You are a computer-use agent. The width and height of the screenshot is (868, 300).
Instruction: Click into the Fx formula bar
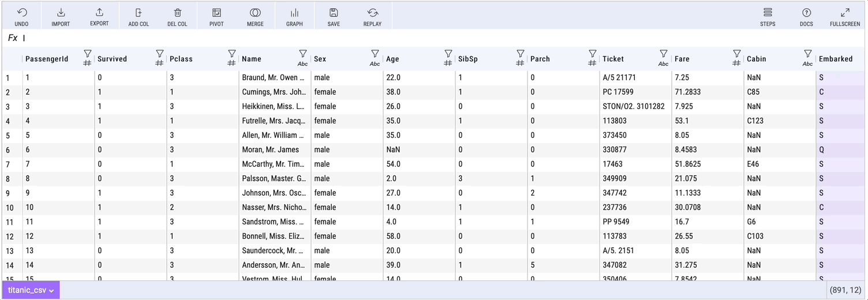coord(404,38)
